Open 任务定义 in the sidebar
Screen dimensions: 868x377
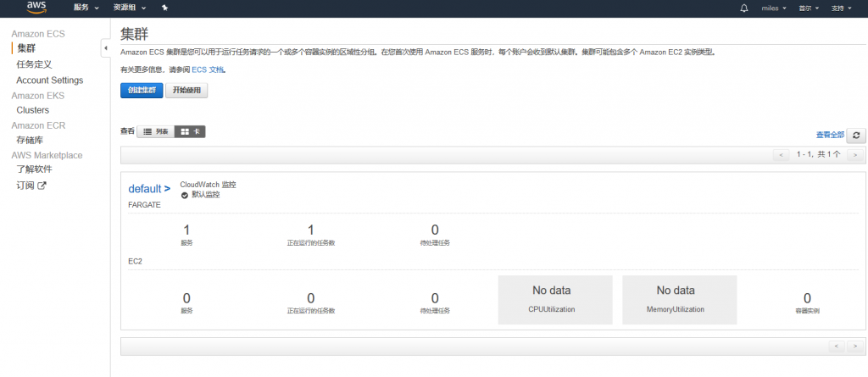click(x=34, y=64)
